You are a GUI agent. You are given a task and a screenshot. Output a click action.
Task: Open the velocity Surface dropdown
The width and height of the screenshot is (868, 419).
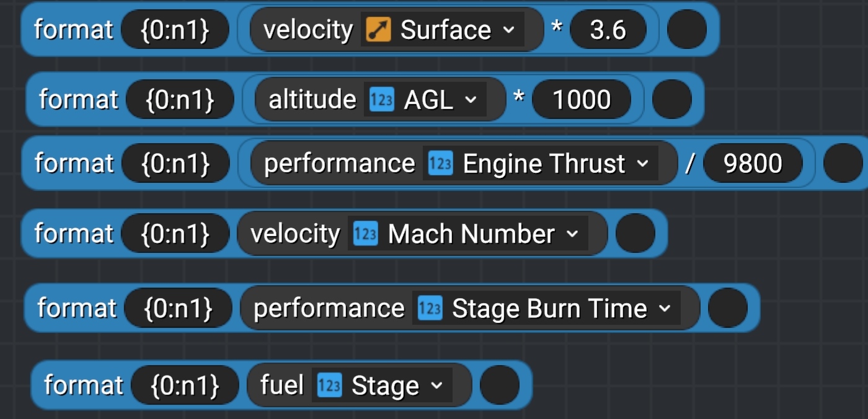508,30
